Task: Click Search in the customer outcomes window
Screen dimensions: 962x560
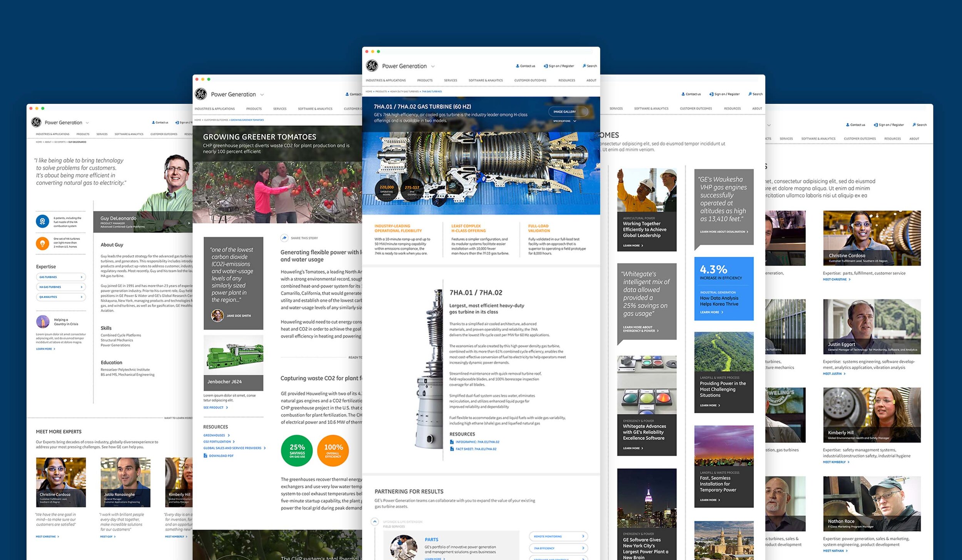Action: pyautogui.click(x=755, y=94)
